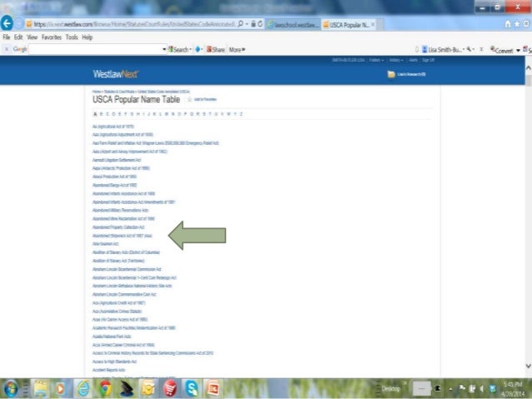Viewport: 532px width, 399px height.
Task: Open PowerPoint from the taskbar
Action: pyautogui.click(x=213, y=388)
